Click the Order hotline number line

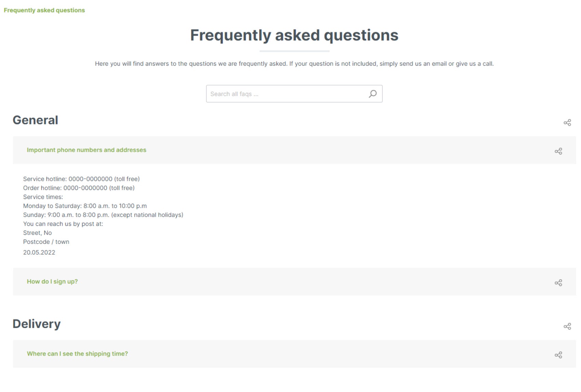click(x=79, y=188)
